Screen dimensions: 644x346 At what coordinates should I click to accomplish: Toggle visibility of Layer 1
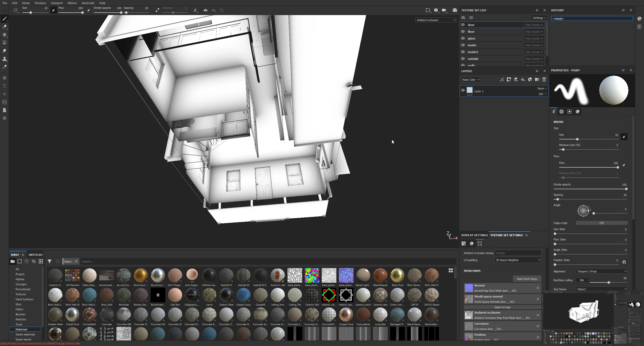(463, 90)
